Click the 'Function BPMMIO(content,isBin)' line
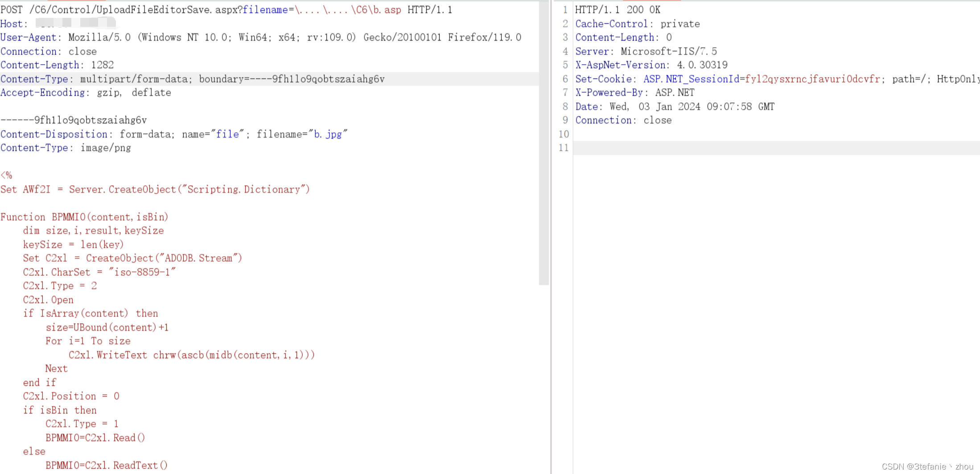Image resolution: width=980 pixels, height=474 pixels. pos(84,217)
